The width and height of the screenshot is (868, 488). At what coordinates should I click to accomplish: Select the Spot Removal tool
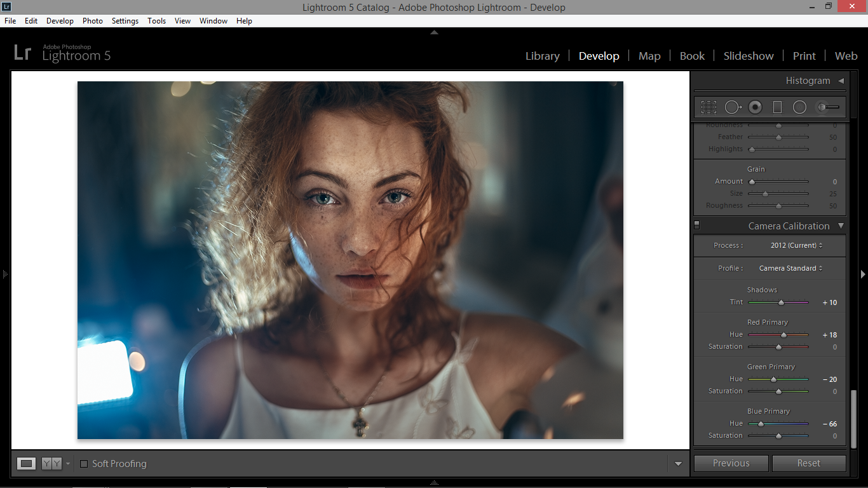tap(733, 107)
